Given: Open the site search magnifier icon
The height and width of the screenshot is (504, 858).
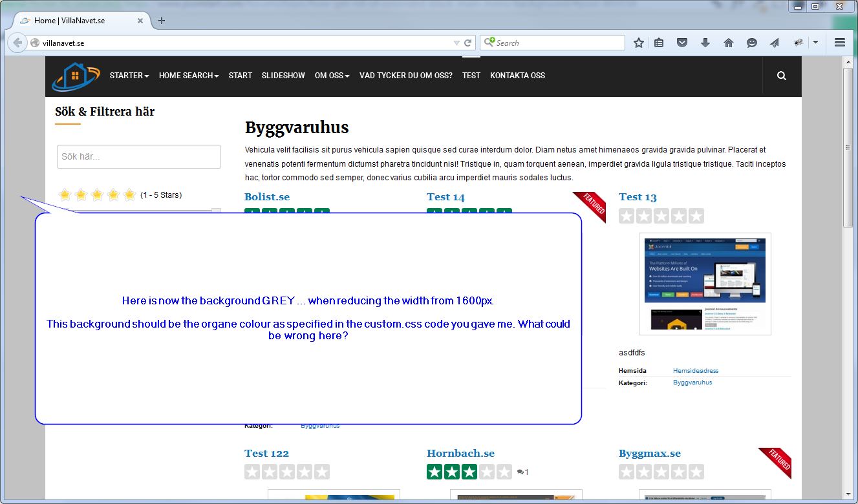Looking at the screenshot, I should [782, 76].
